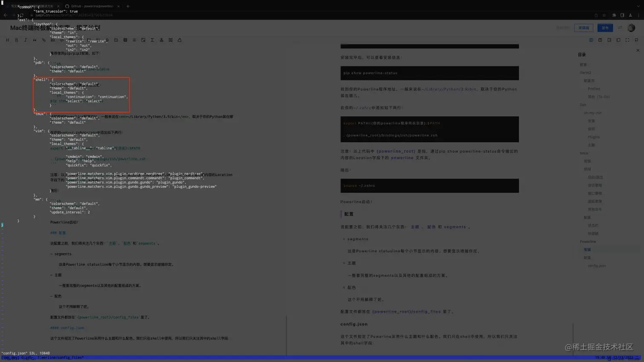Insert a link via toolbar link icon
The image size is (644, 362).
click(x=43, y=40)
